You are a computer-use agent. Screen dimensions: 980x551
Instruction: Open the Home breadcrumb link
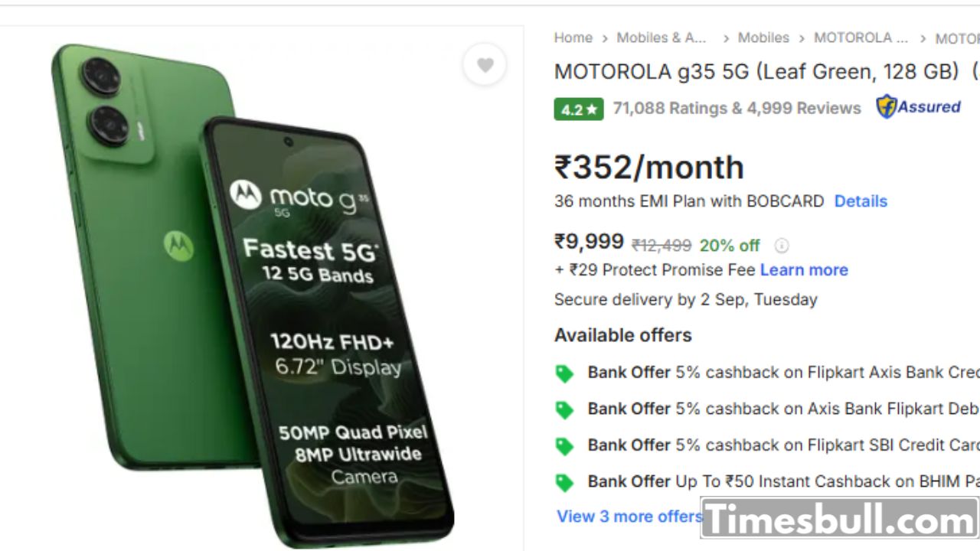(573, 37)
